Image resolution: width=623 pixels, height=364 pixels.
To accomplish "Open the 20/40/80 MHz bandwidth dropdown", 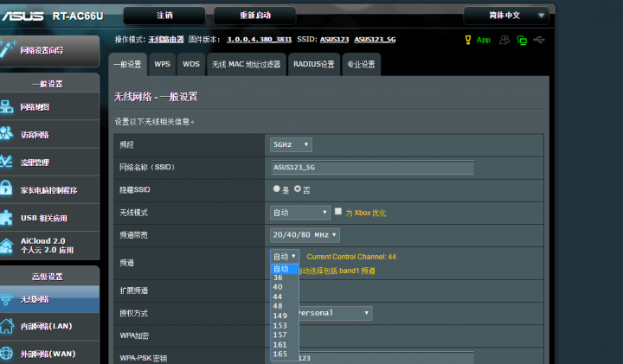I will tap(305, 235).
